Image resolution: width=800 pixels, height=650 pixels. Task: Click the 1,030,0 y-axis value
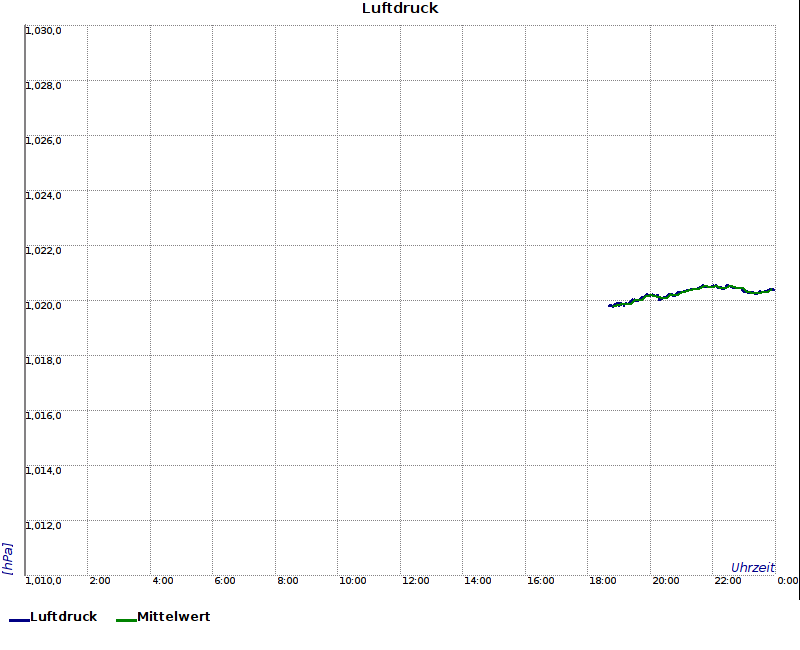point(43,31)
